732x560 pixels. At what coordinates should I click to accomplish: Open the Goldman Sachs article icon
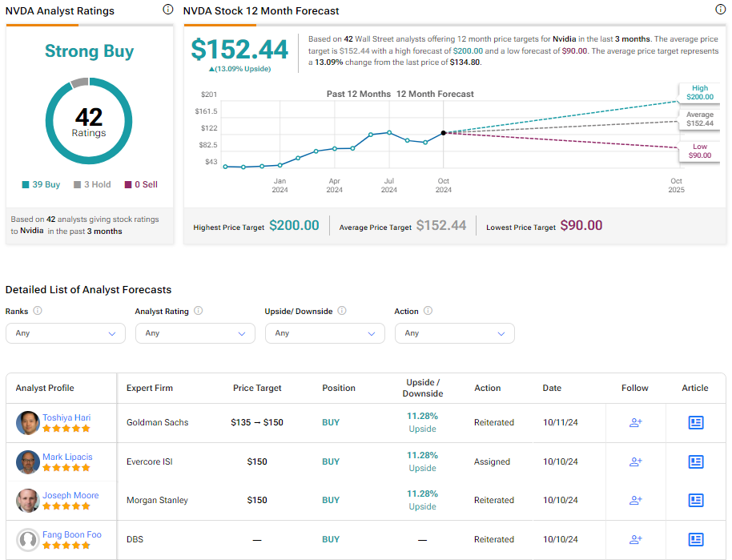click(x=695, y=423)
